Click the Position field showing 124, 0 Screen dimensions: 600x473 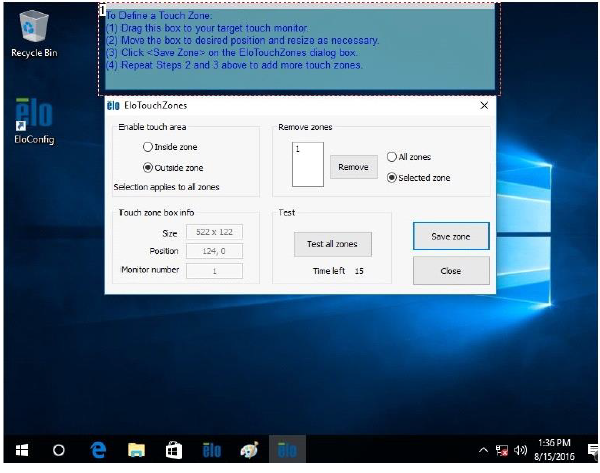click(x=214, y=251)
